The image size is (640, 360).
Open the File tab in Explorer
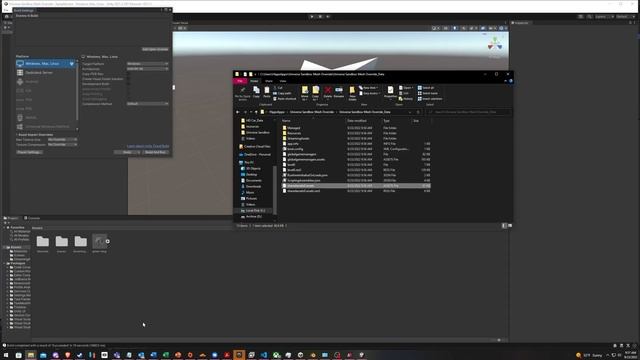(240, 81)
